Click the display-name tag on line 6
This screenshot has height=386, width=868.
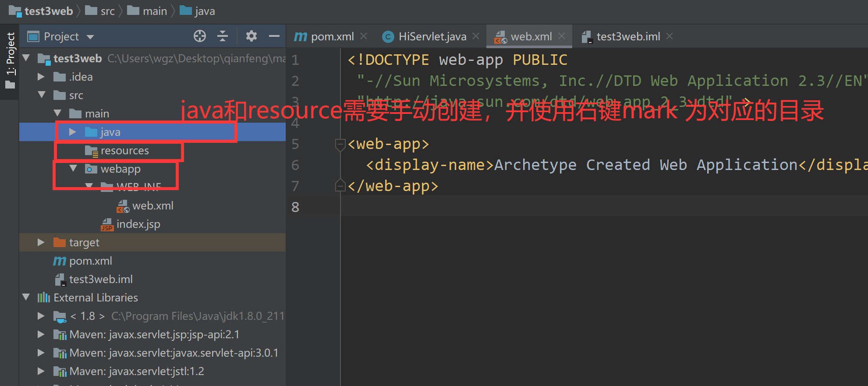[430, 165]
